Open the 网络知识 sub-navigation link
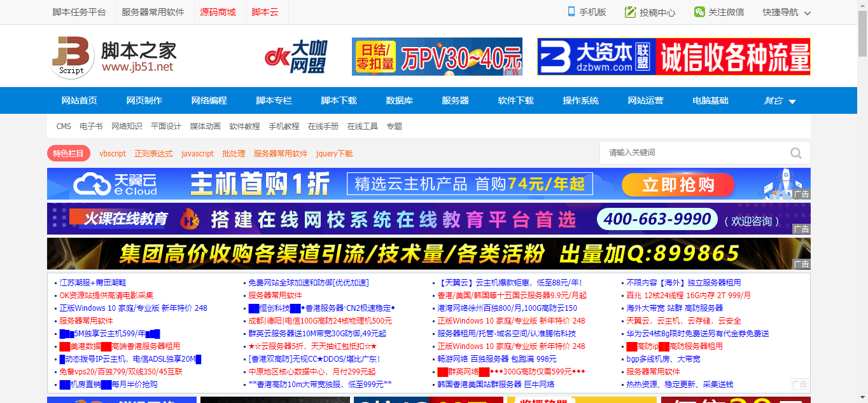This screenshot has height=403, width=868. coord(127,126)
